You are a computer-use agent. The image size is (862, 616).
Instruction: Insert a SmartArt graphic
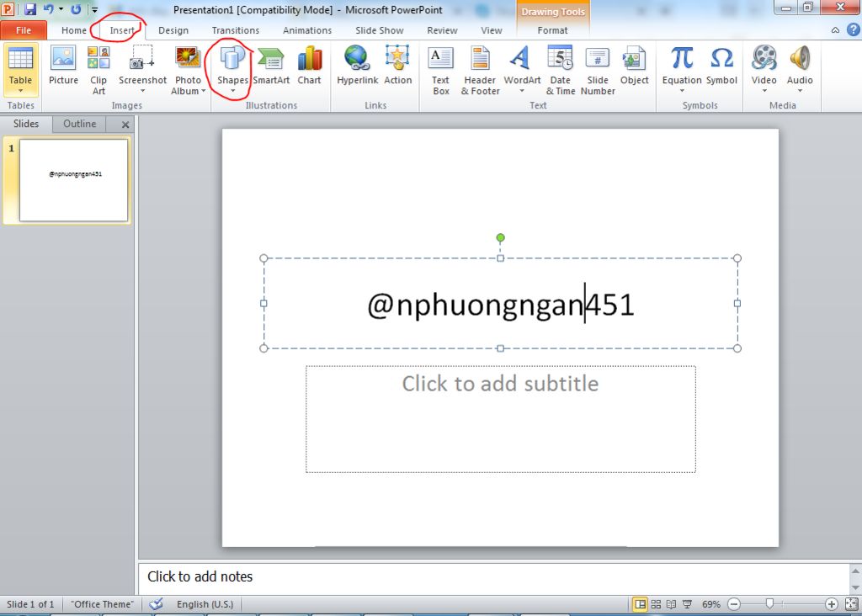pyautogui.click(x=271, y=66)
